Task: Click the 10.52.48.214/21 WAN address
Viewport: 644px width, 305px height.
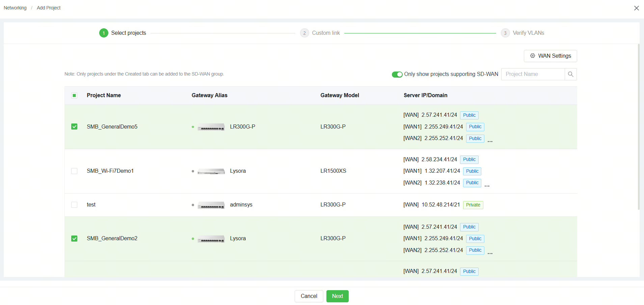Action: tap(440, 205)
